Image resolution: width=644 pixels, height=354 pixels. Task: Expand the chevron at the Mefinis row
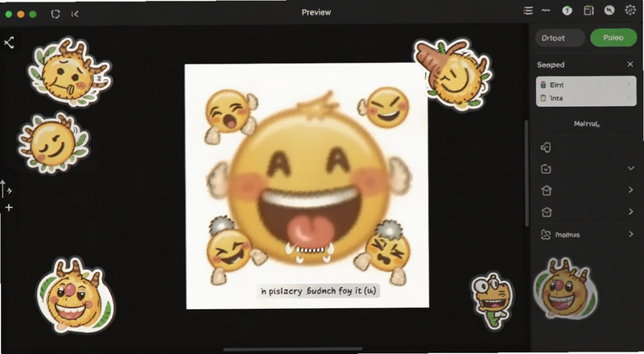[x=631, y=234]
